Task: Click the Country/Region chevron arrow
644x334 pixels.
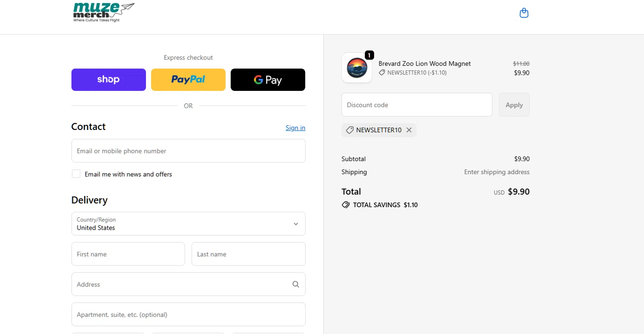Action: [295, 224]
